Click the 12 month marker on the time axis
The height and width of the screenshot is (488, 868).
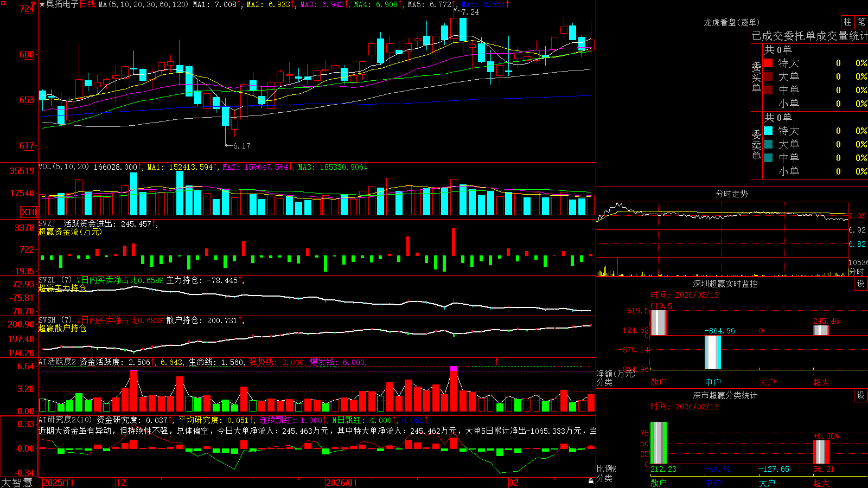[122, 483]
